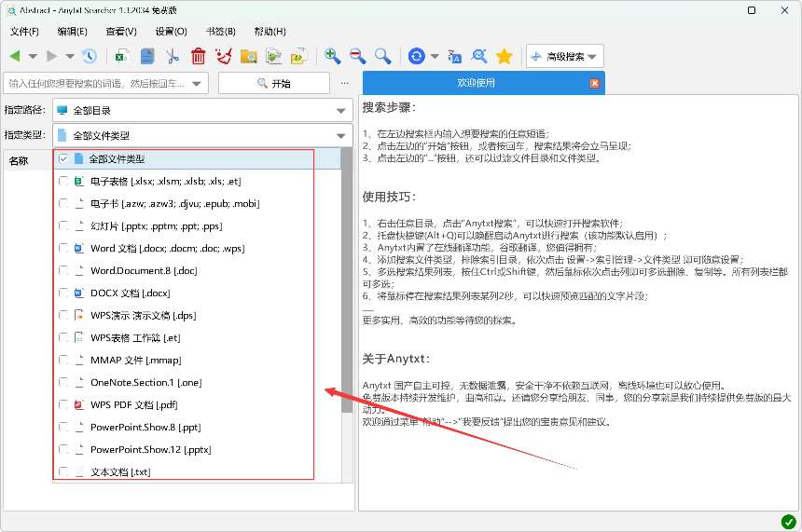Click the Excel export icon

[x=122, y=56]
